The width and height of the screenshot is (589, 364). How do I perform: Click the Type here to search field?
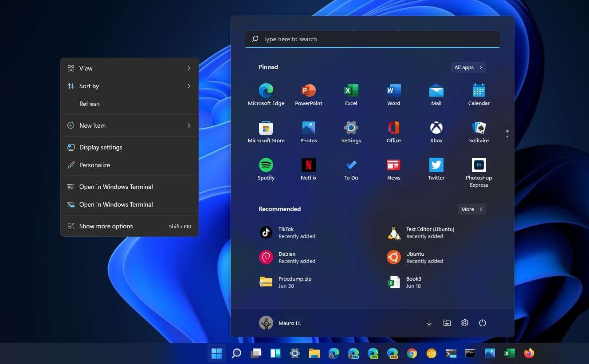tap(373, 39)
